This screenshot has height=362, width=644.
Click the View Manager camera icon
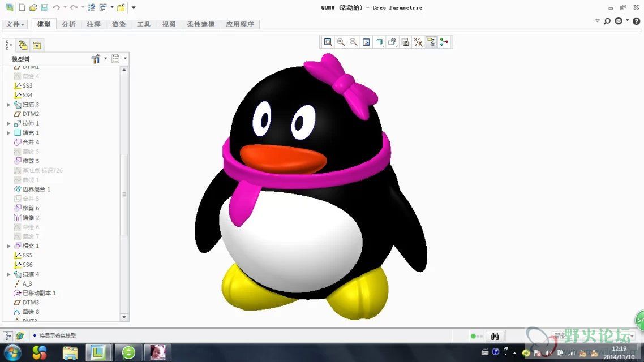(405, 42)
